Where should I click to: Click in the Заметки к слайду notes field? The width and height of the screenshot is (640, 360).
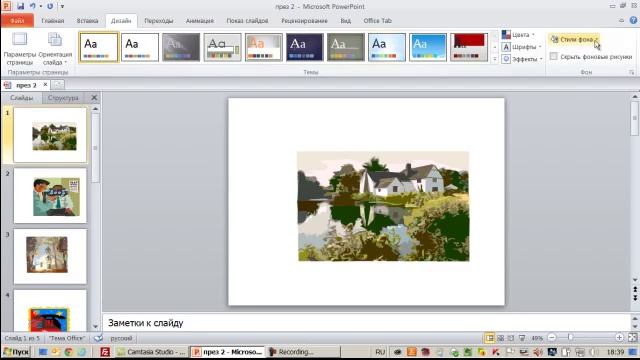point(366,323)
